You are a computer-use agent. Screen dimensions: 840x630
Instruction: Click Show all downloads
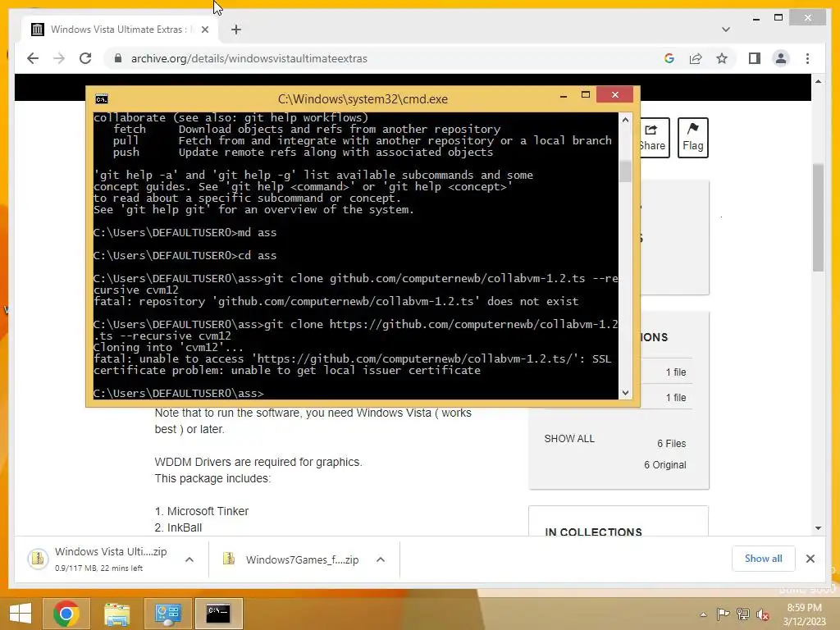(x=763, y=559)
